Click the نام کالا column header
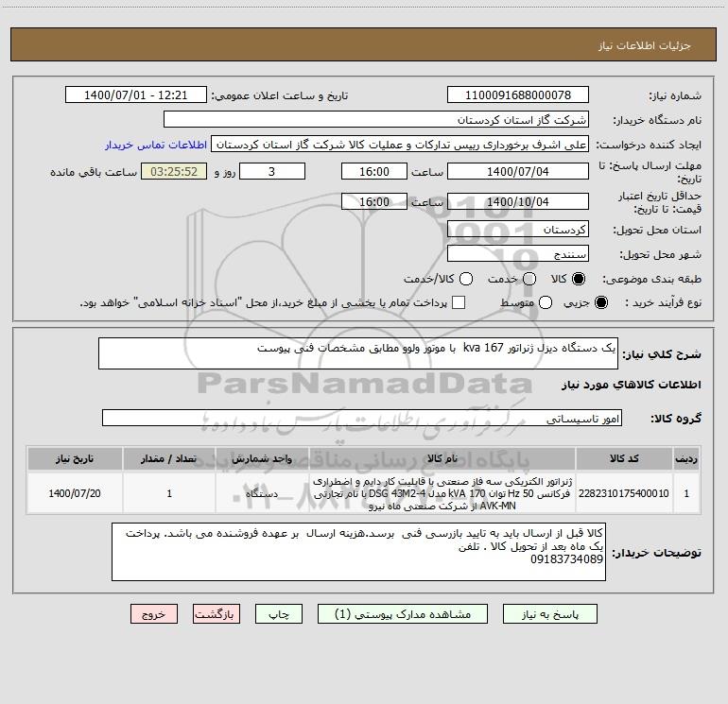Viewport: 728px width, 704px height. [x=442, y=458]
